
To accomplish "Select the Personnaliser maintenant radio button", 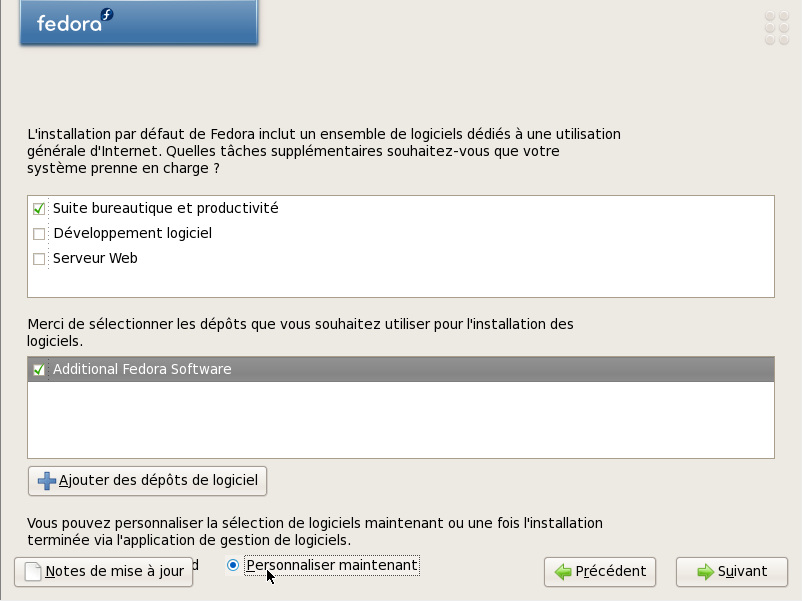I will point(233,565).
